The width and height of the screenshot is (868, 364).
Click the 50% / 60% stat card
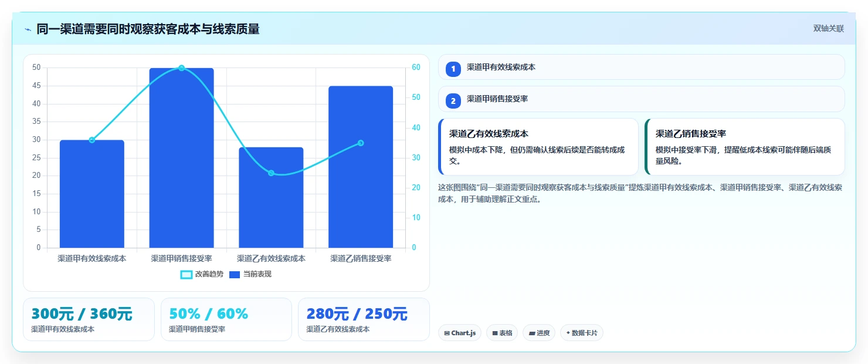point(226,319)
